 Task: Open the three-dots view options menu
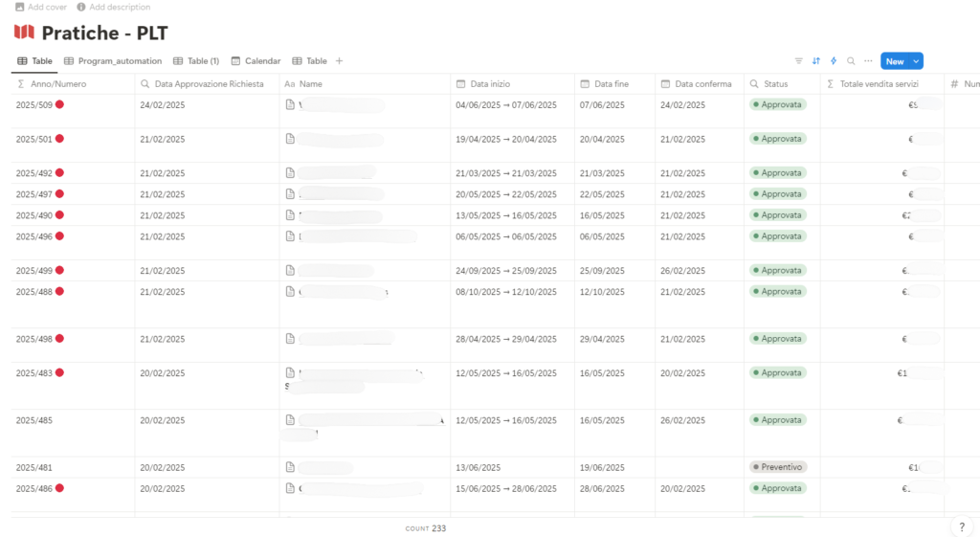tap(868, 61)
